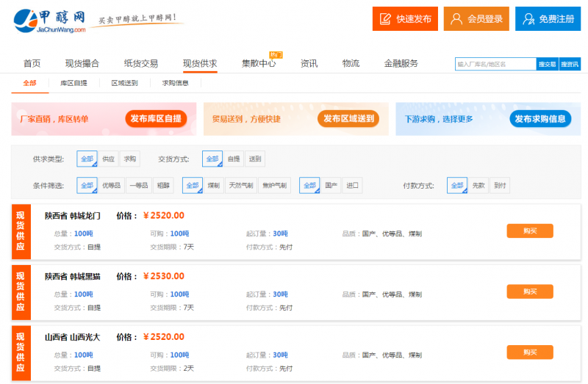Open the 会员登录 member login button

(476, 19)
